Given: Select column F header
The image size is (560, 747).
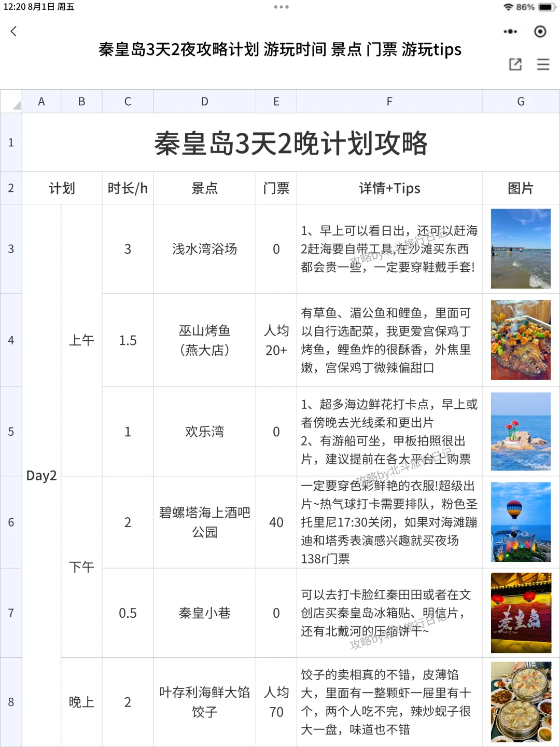Looking at the screenshot, I should point(389,102).
